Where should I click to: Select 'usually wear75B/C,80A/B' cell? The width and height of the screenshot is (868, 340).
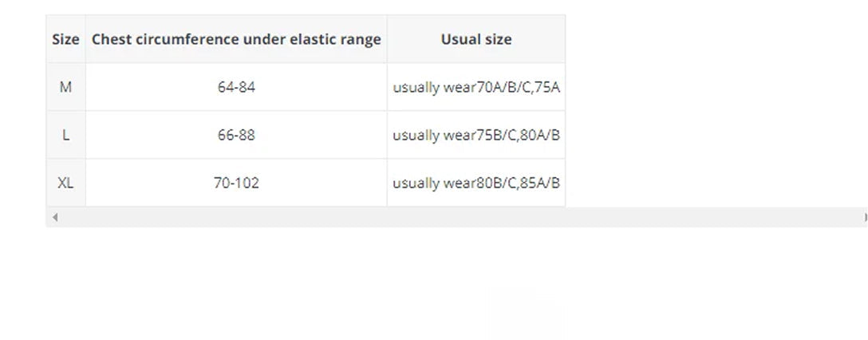point(476,135)
